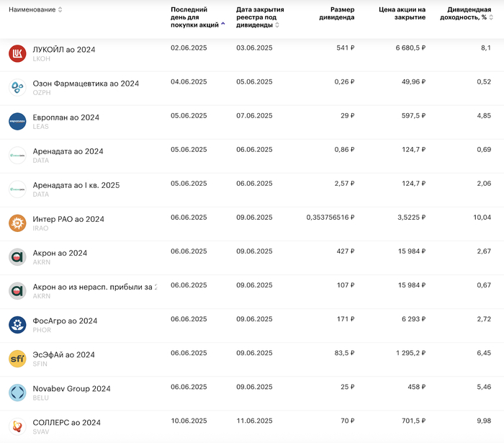Open ЛУКОЙЛ ао 2024 stock link
The image size is (504, 443).
(64, 50)
